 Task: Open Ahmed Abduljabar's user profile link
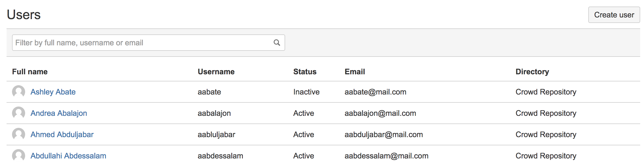click(62, 134)
